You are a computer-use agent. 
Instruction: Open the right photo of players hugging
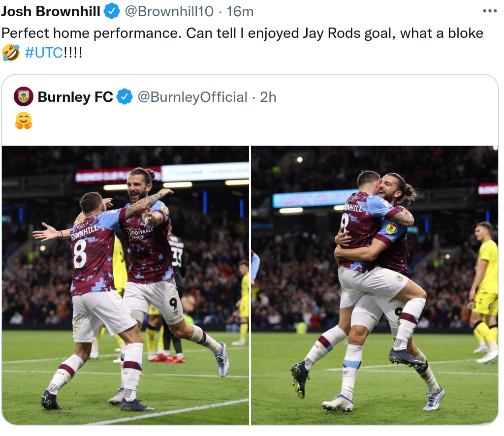click(x=375, y=285)
